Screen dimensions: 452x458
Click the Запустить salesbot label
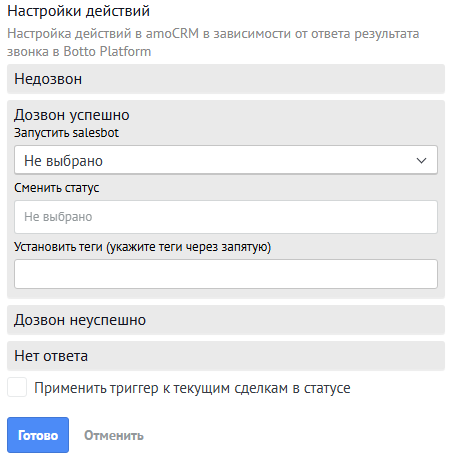(66, 133)
